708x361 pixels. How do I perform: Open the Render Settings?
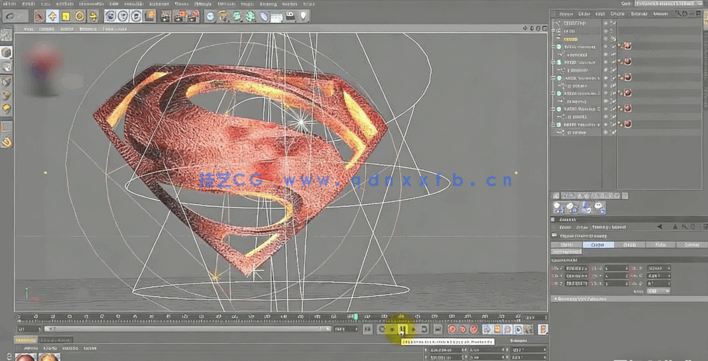(x=193, y=17)
